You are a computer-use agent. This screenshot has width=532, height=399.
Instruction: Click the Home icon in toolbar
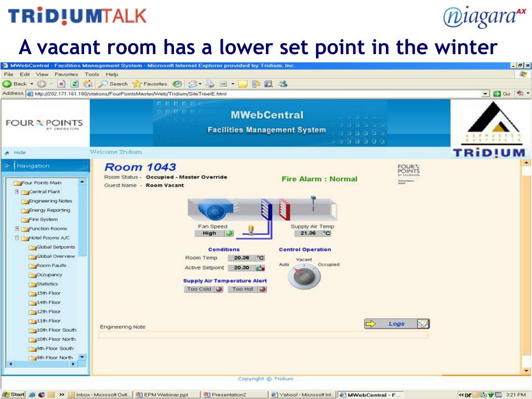[88, 84]
